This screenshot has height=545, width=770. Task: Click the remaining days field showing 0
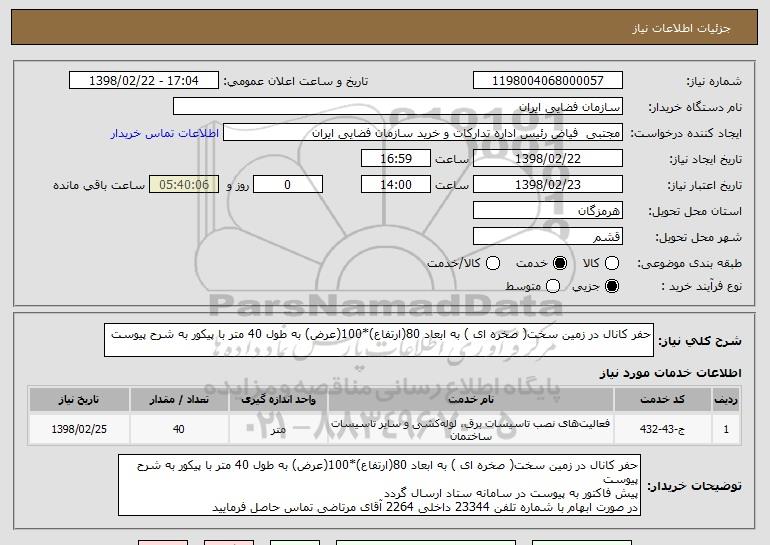coord(288,185)
